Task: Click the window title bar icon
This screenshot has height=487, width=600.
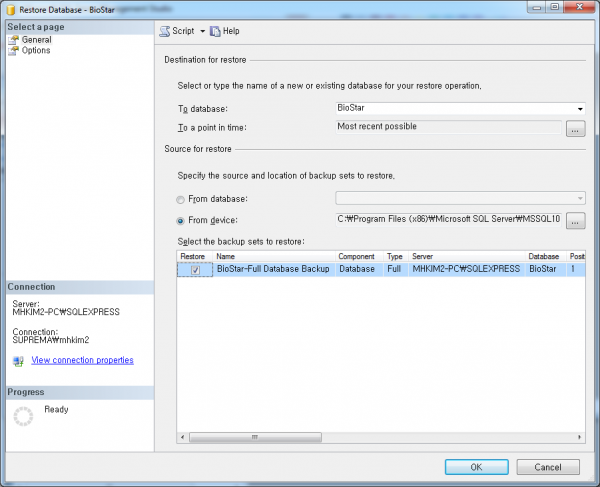Action: coord(11,9)
